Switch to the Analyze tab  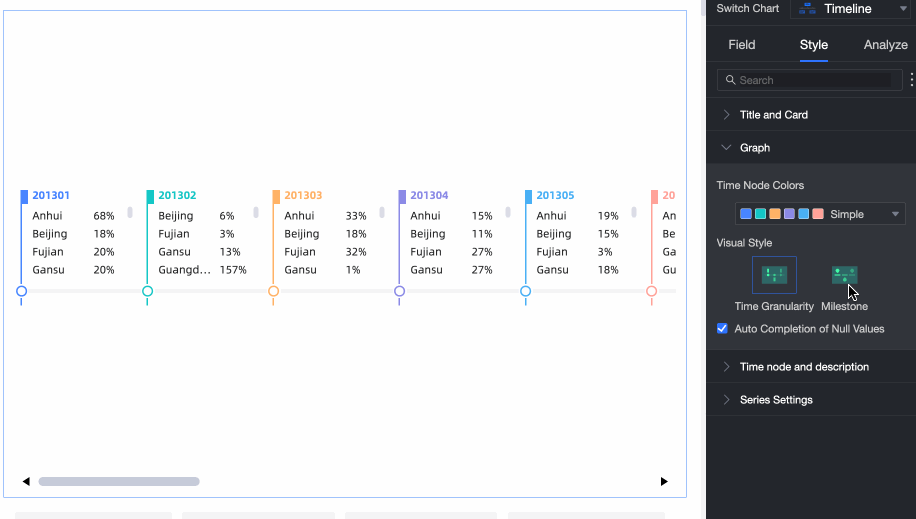[x=885, y=45]
